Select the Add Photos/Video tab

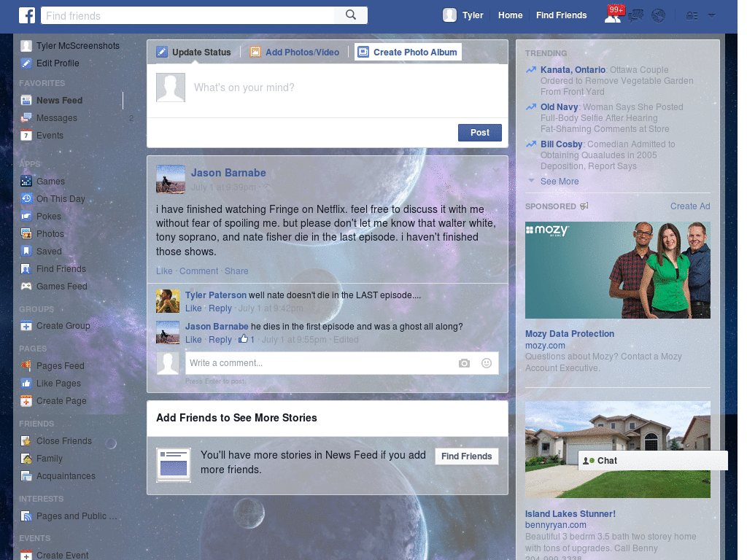(295, 52)
